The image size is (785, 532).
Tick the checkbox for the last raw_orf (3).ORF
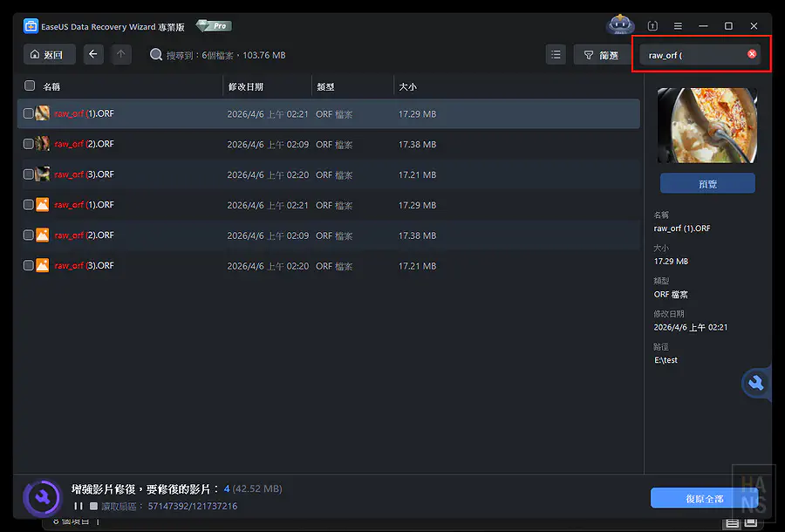[29, 265]
